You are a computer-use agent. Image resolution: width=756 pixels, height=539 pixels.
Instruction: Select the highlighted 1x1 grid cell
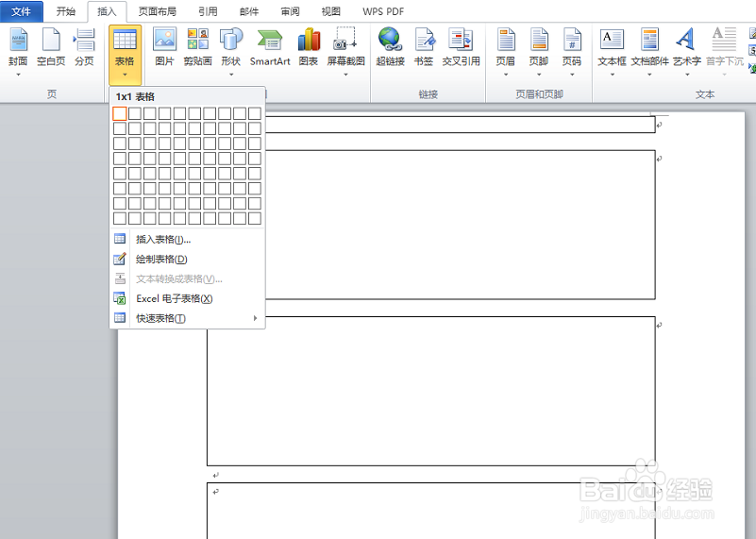[120, 113]
